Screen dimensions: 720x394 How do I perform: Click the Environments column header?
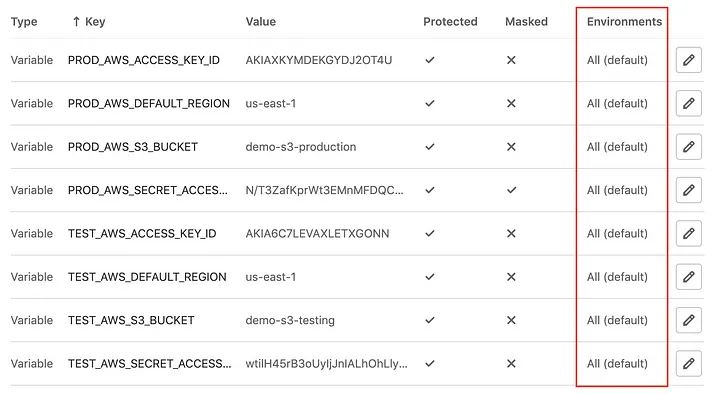point(624,22)
